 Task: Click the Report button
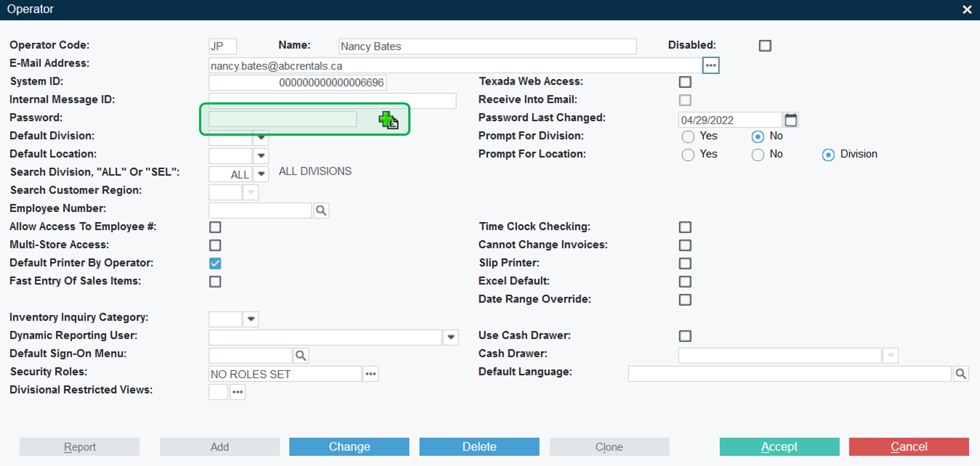[x=79, y=447]
